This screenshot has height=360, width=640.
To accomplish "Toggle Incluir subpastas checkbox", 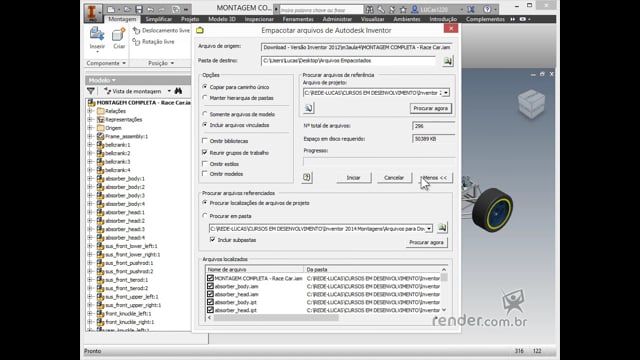I will coord(212,240).
